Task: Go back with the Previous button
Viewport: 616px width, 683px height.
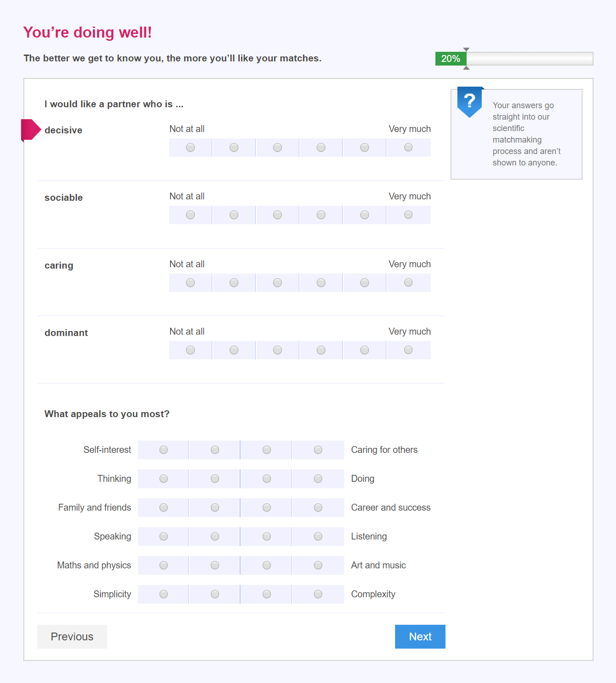Action: coord(72,637)
